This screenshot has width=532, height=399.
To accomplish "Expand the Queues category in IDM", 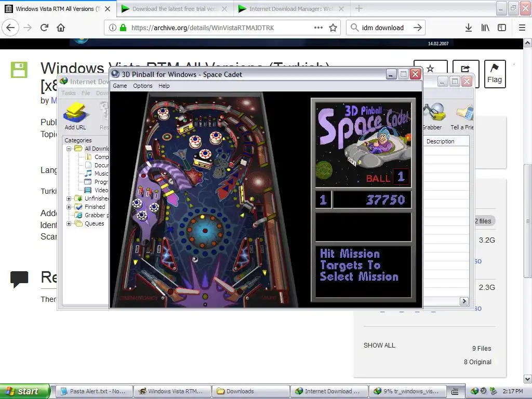I will coord(69,223).
